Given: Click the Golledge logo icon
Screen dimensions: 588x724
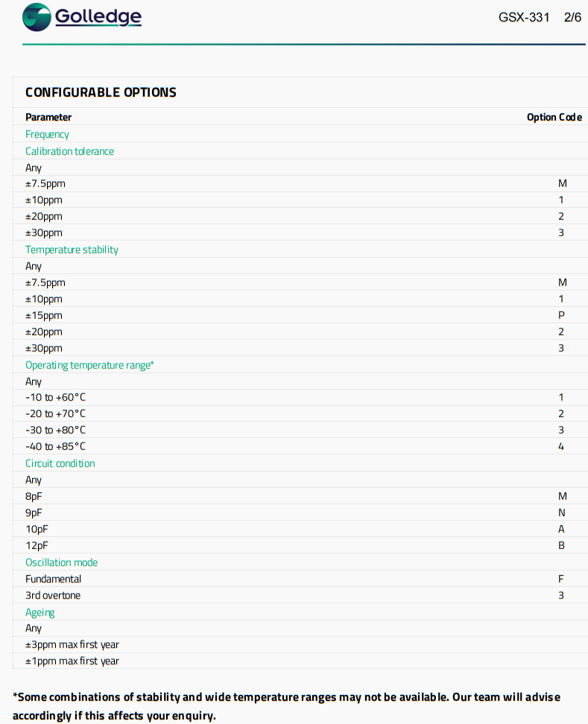Looking at the screenshot, I should coord(37,16).
